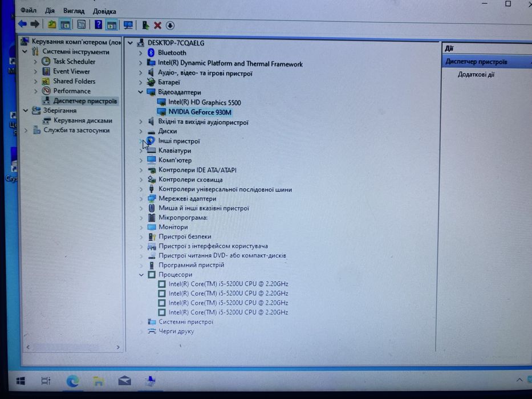Select Intel(R) HD Graphics 5500 adapter
Screen dimensions: 532x399
205,103
